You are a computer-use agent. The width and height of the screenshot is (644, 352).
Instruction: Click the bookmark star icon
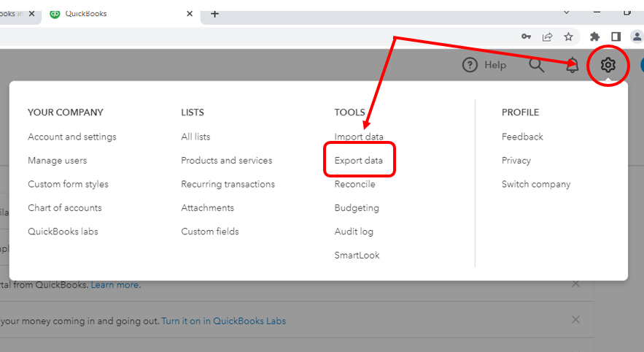click(x=568, y=37)
